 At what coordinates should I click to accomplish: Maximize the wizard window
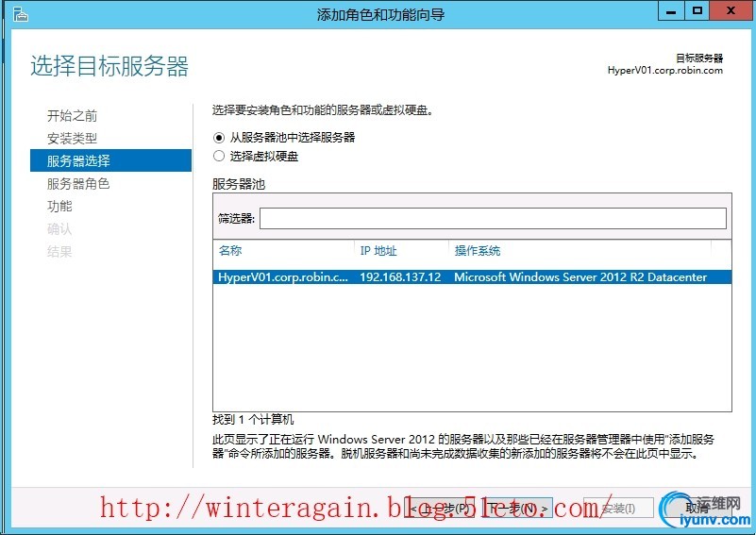pos(697,11)
